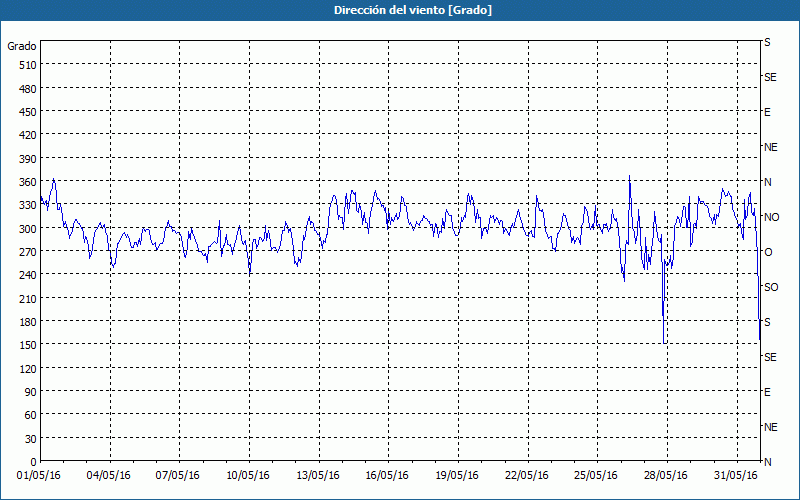Click the 30 tick label on left axis
This screenshot has height=500, width=800.
point(31,439)
